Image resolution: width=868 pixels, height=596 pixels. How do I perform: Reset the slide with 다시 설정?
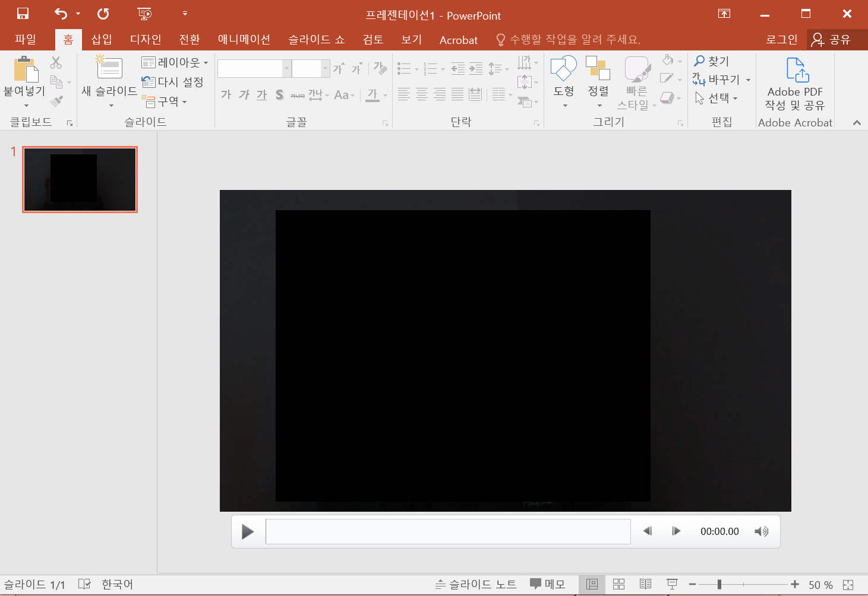[173, 82]
